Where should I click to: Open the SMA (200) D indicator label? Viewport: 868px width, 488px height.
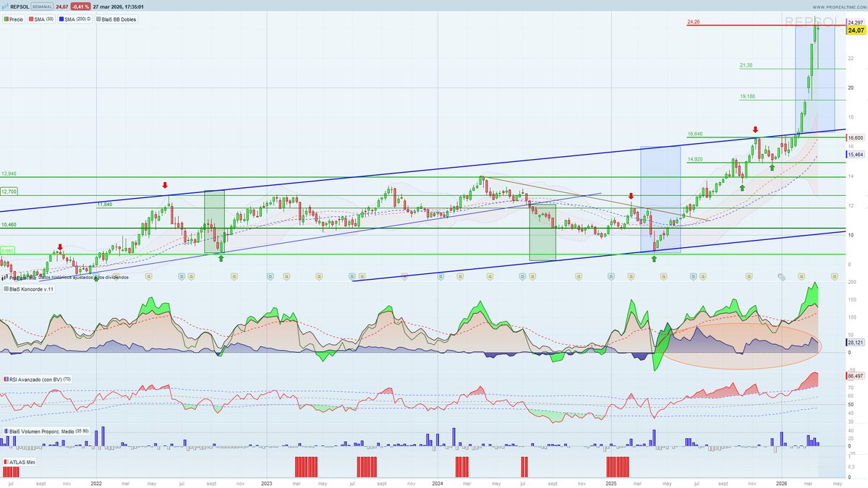point(75,19)
